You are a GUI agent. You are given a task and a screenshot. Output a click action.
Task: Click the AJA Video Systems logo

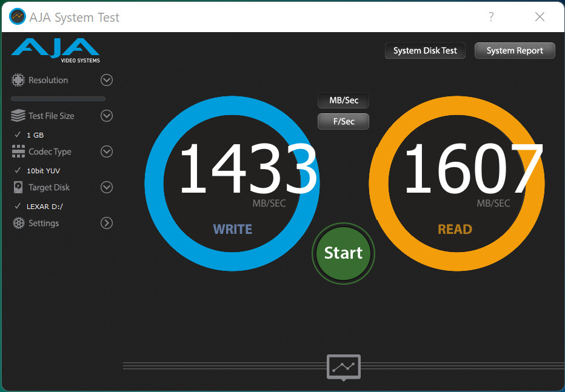[55, 50]
